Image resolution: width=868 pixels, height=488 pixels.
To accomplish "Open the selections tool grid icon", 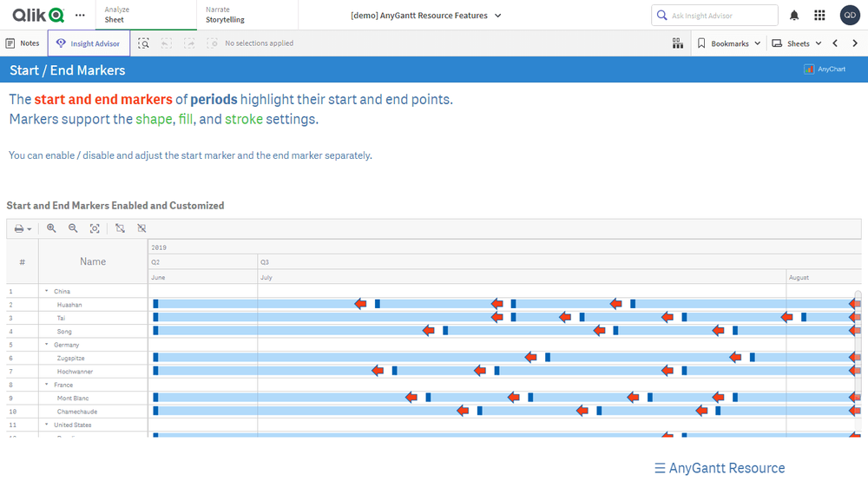I will click(678, 43).
